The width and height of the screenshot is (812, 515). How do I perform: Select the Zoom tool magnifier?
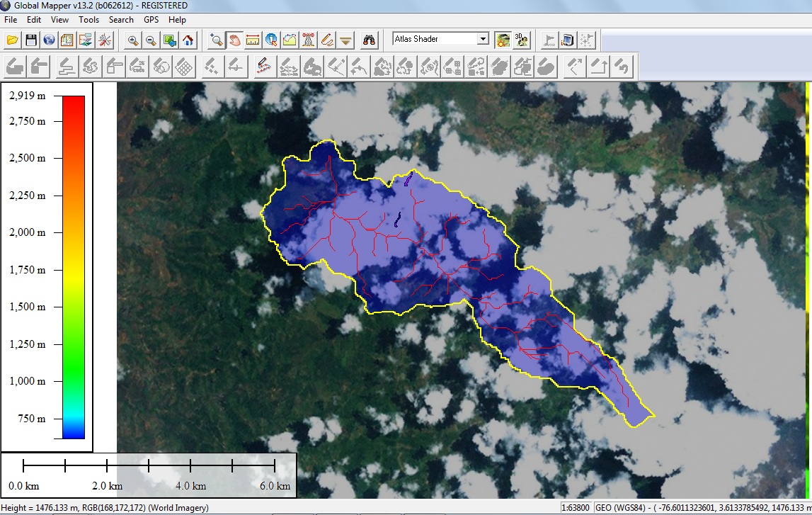217,40
